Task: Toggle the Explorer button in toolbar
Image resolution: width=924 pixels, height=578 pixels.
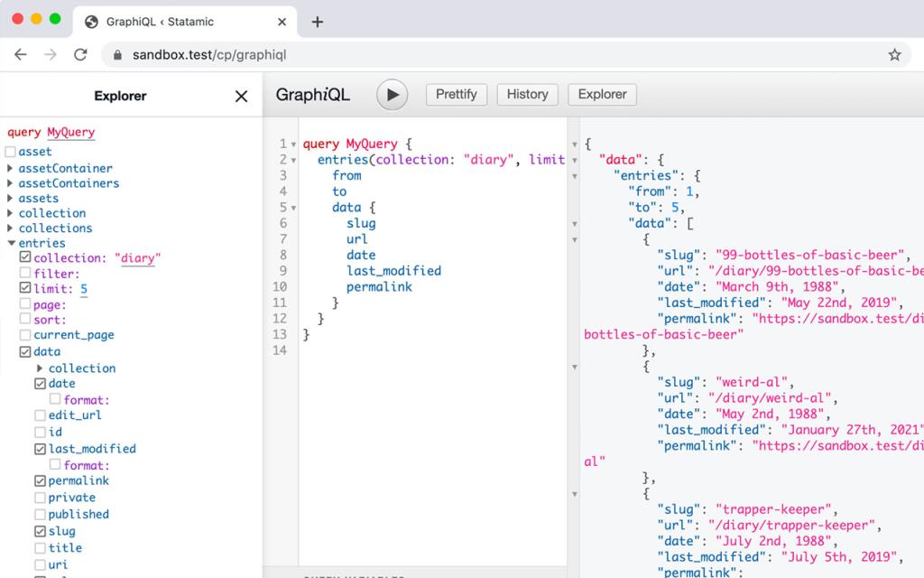Action: [x=602, y=94]
